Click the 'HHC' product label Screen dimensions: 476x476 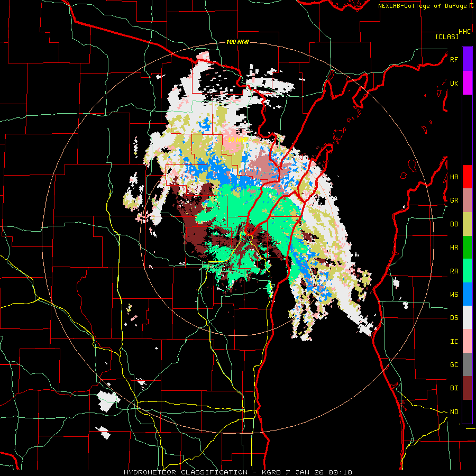coord(465,32)
